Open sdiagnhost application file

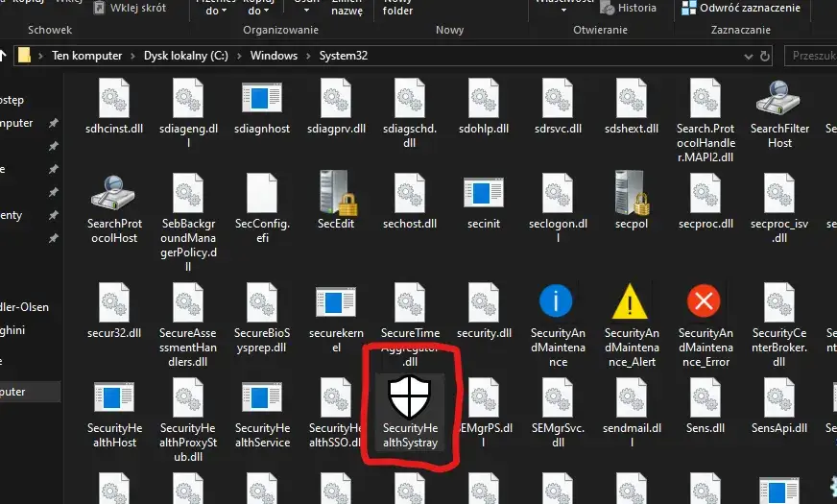coord(261,106)
